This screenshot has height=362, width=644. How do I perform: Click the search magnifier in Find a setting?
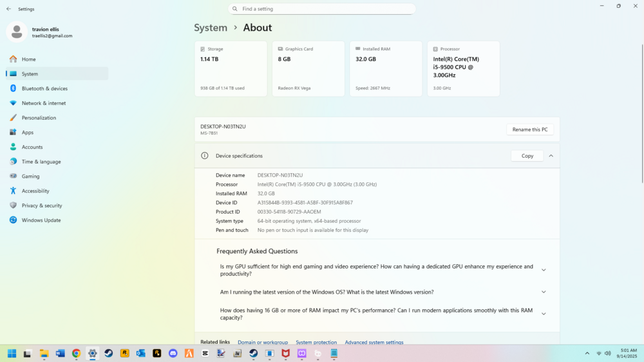tap(235, 8)
